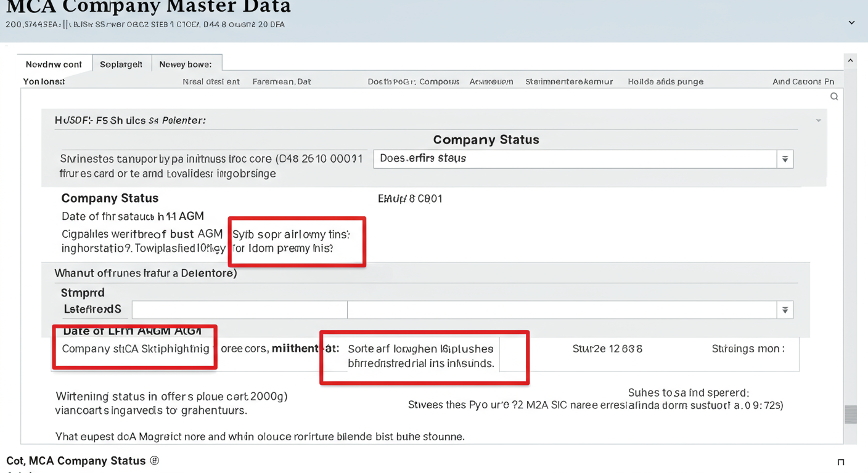Image resolution: width=868 pixels, height=473 pixels.
Task: Click the highlighted 'Syib sopr airlowy tins' box
Action: tap(297, 241)
